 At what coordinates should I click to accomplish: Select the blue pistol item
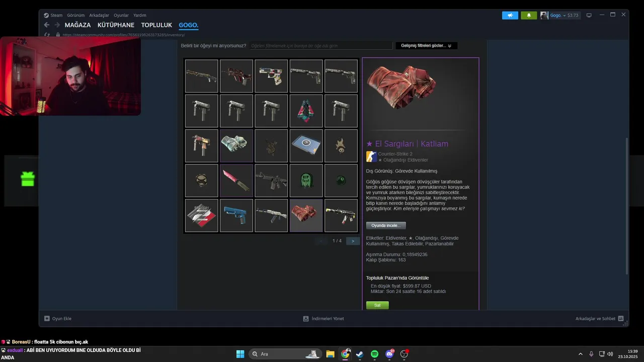coord(236,216)
